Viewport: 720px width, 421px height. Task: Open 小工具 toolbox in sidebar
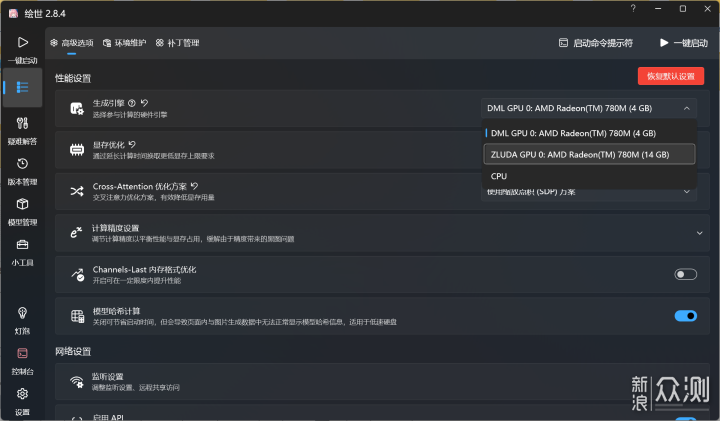point(22,252)
